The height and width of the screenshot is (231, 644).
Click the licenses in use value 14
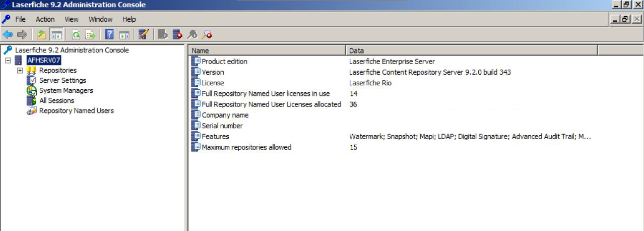[353, 93]
